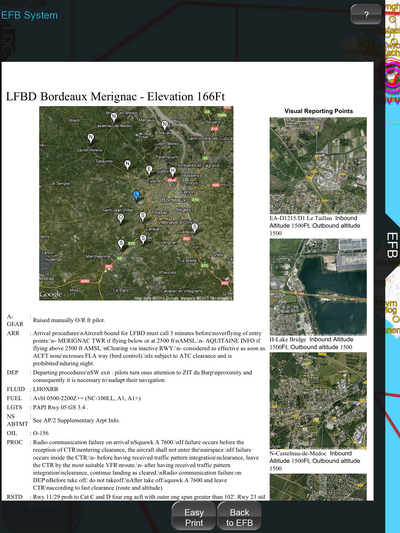Click the A-GEAR row label
This screenshot has width=400, height=533.
click(15, 320)
